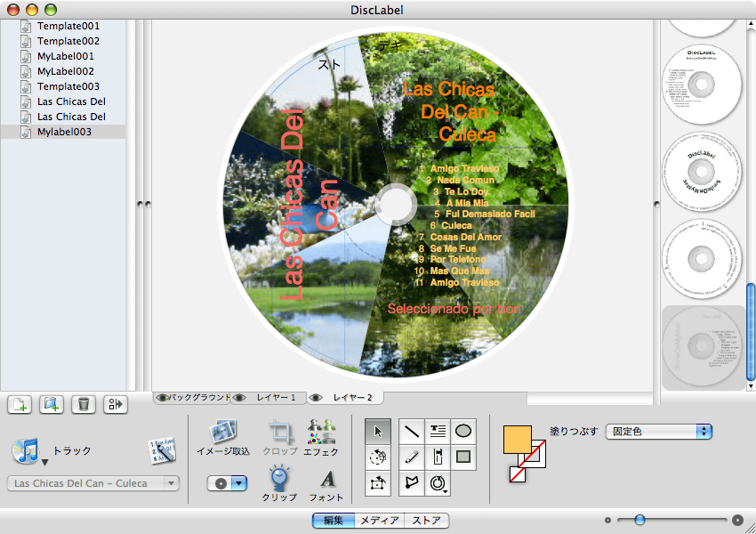Click the 'Se Me Fue' track text

(453, 248)
